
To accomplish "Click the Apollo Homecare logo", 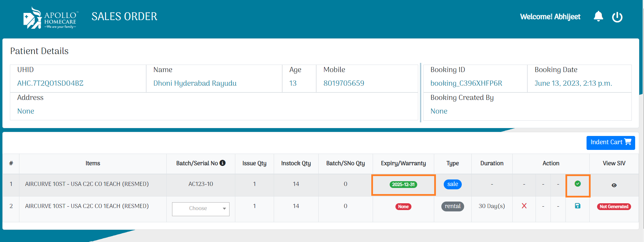I will tap(50, 18).
